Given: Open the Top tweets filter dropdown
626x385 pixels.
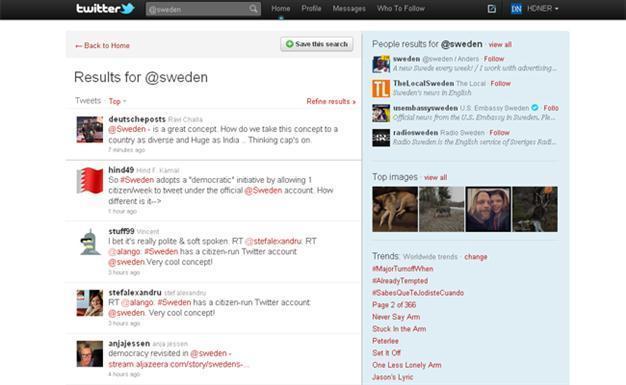Looking at the screenshot, I should coord(117,101).
